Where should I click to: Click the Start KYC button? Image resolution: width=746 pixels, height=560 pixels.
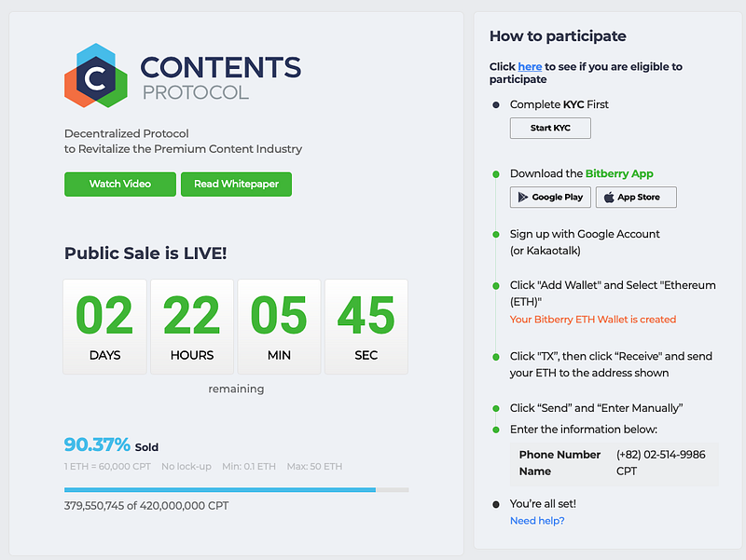click(x=550, y=128)
